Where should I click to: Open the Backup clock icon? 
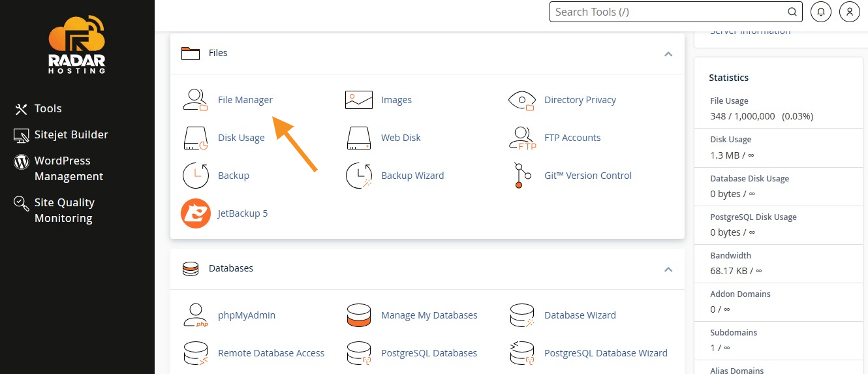[195, 176]
